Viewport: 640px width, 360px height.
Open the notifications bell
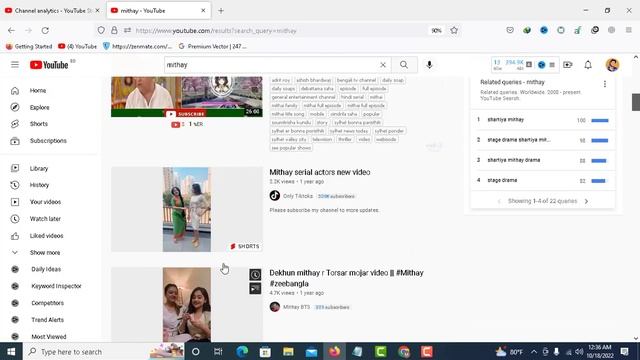[x=588, y=64]
